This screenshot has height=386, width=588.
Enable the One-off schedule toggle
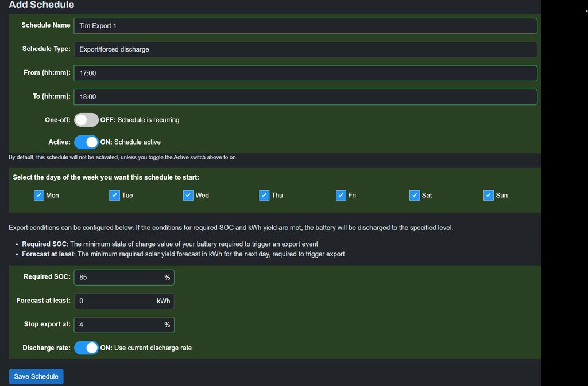coord(86,120)
